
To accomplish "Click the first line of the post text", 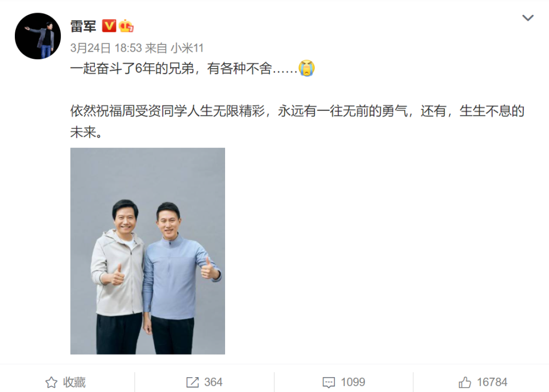I will (193, 68).
